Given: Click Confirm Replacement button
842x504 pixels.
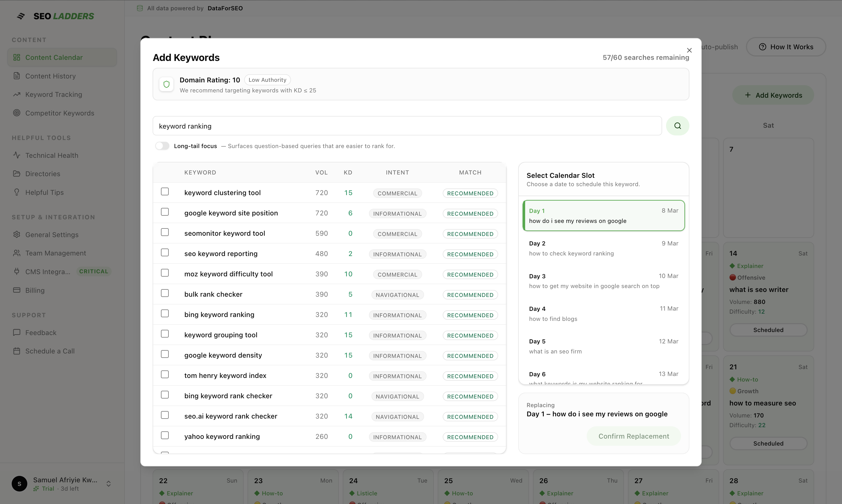Looking at the screenshot, I should coord(633,436).
